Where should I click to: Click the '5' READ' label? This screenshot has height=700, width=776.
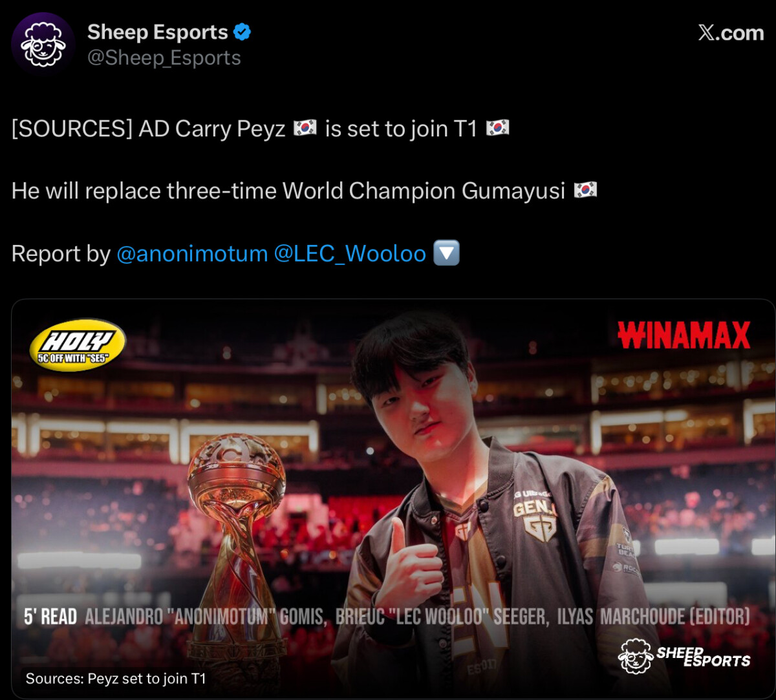(50, 617)
